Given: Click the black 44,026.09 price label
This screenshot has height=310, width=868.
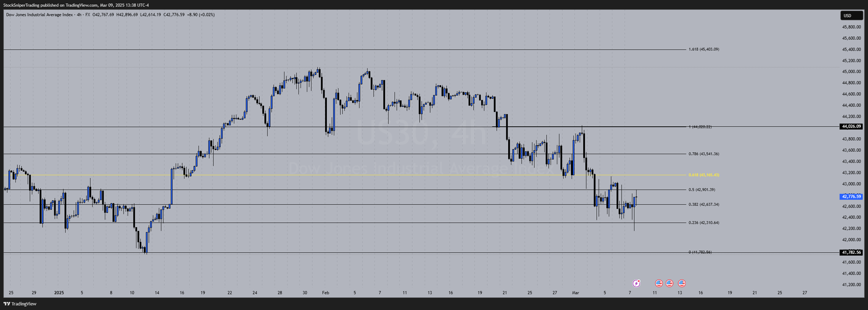Looking at the screenshot, I should click(851, 127).
